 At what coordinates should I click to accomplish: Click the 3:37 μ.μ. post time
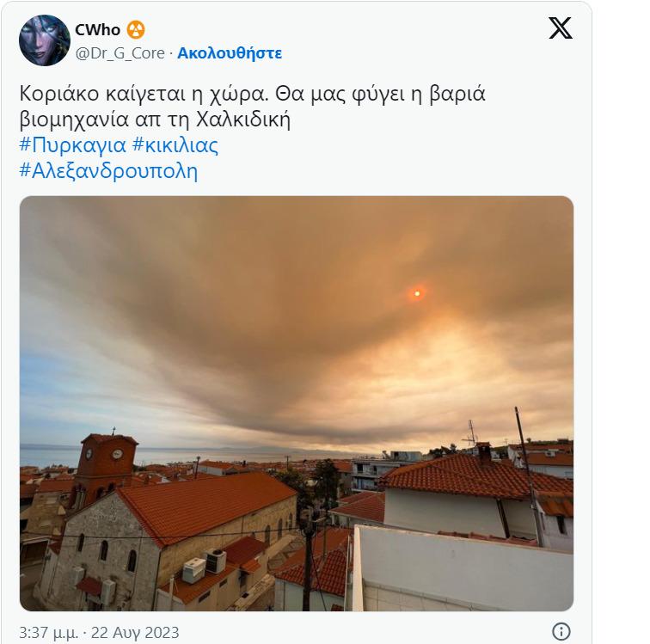tap(48, 633)
